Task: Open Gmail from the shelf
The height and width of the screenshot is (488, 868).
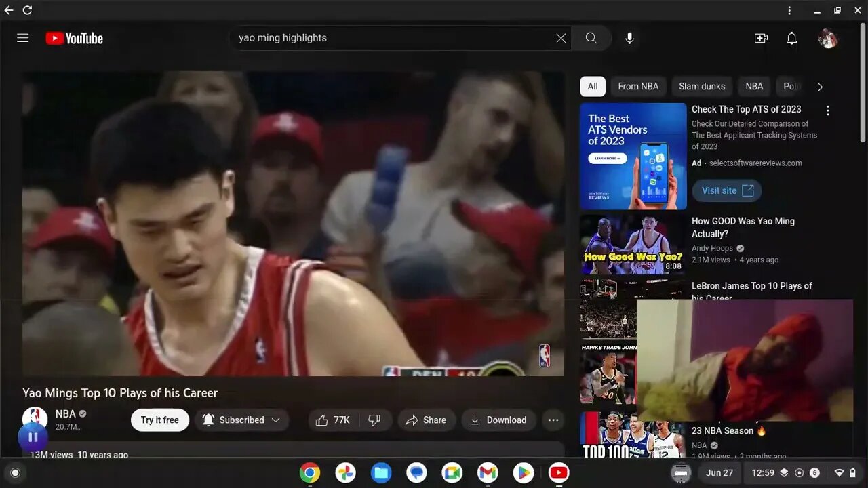Action: click(x=488, y=472)
